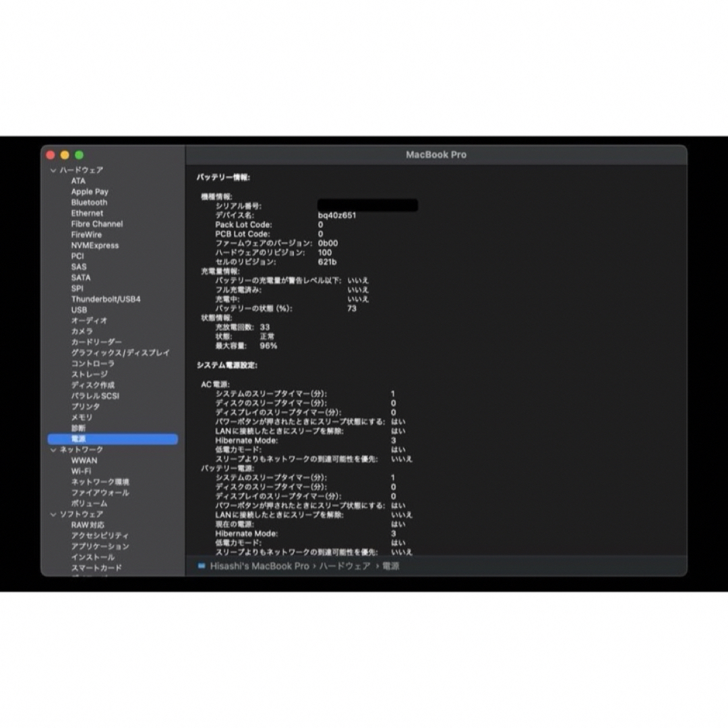Collapse the ネットワーク section chevron
The height and width of the screenshot is (728, 728).
pos(53,450)
